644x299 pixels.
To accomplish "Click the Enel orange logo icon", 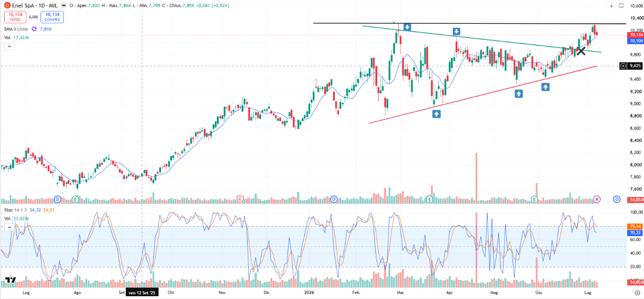I will click(x=7, y=6).
